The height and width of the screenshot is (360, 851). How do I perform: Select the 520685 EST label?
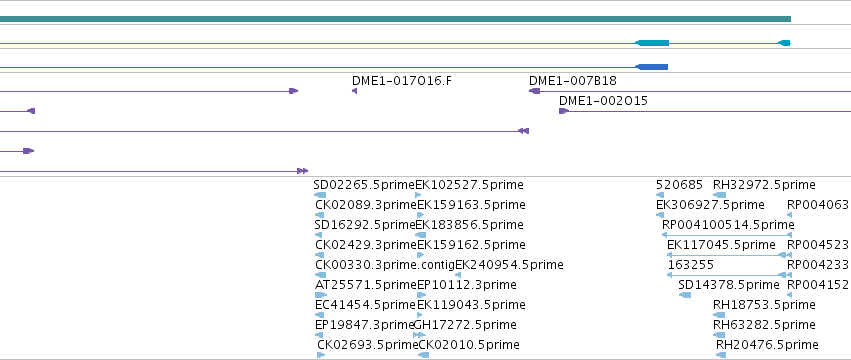click(679, 185)
